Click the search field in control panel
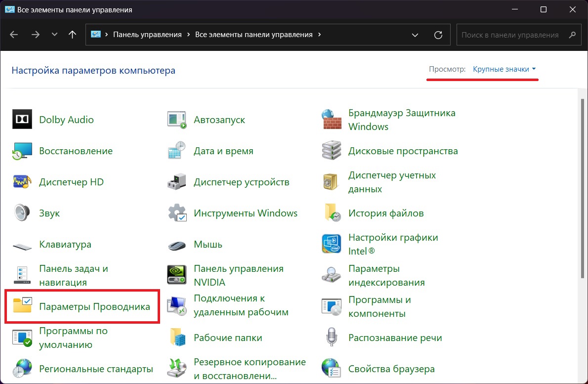The width and height of the screenshot is (588, 384). [519, 35]
